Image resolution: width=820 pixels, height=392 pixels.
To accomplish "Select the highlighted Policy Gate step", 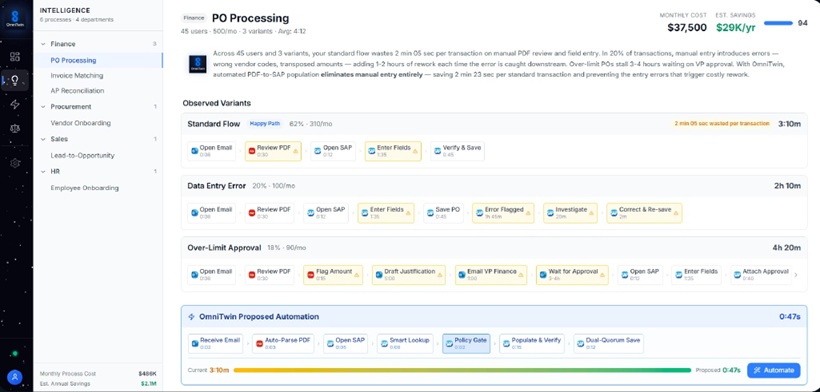I will 466,343.
